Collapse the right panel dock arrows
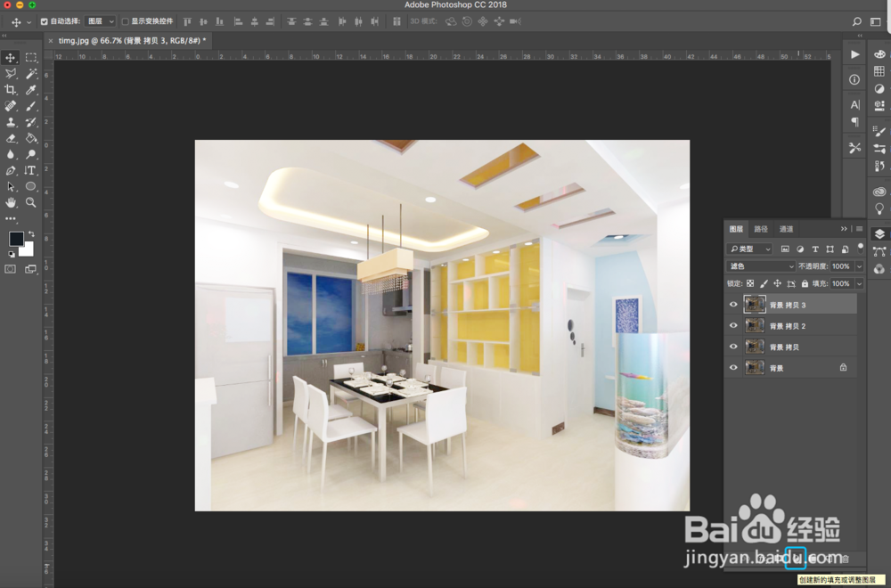The width and height of the screenshot is (891, 588). 860,36
